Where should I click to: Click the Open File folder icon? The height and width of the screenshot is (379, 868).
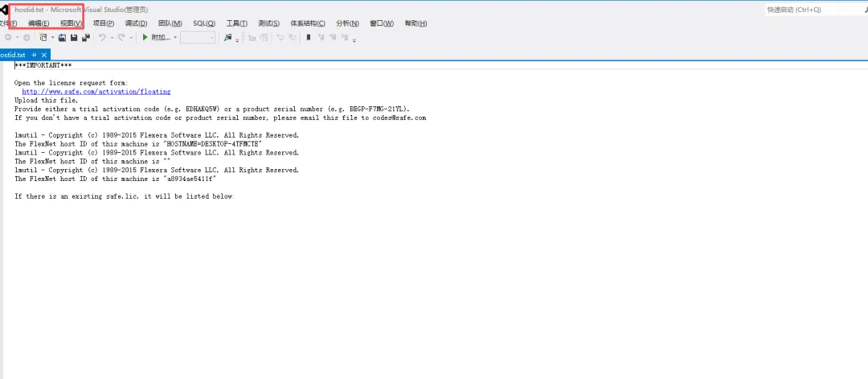(x=62, y=38)
